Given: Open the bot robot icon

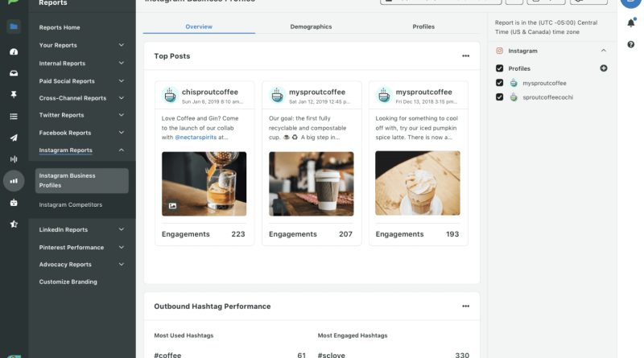Looking at the screenshot, I should [14, 203].
